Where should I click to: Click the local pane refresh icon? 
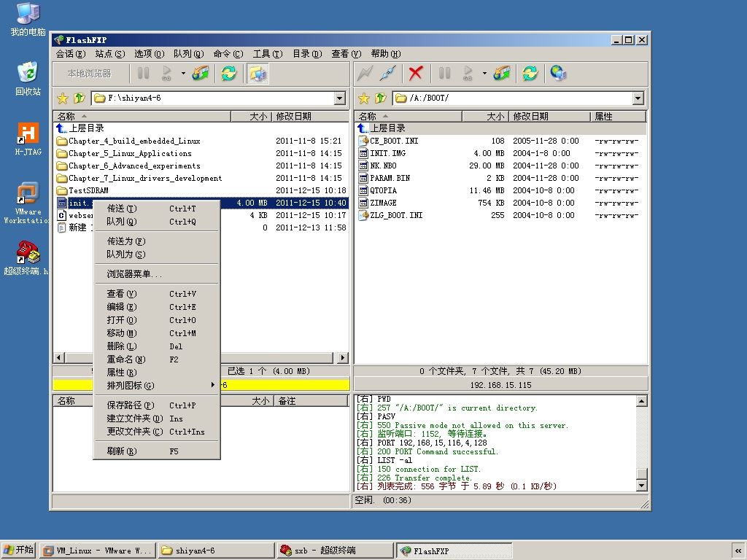[x=229, y=74]
